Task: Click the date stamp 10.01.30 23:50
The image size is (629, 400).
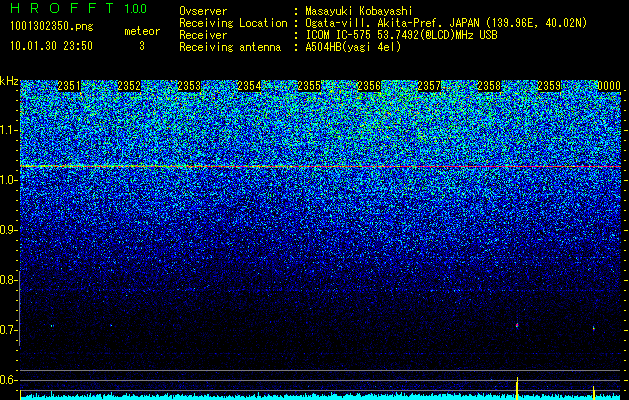Action: click(51, 46)
